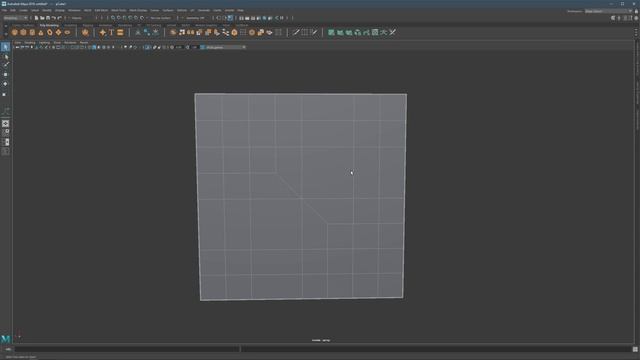Toggle Channel Box sidebar icon at top right

coord(636,18)
